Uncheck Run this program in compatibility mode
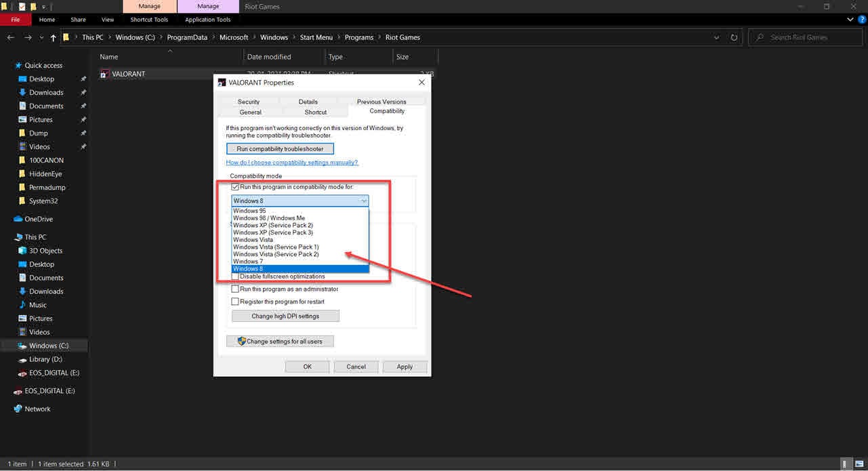868x471 pixels. pyautogui.click(x=235, y=186)
